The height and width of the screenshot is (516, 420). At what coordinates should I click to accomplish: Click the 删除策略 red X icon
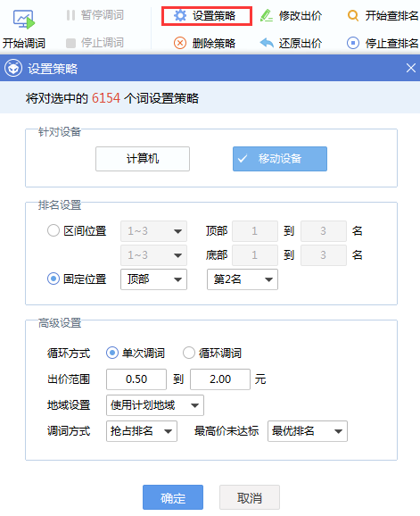tap(180, 43)
